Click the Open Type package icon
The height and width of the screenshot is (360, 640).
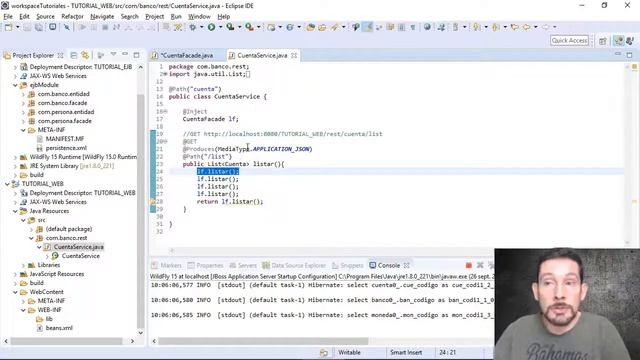pyautogui.click(x=311, y=27)
